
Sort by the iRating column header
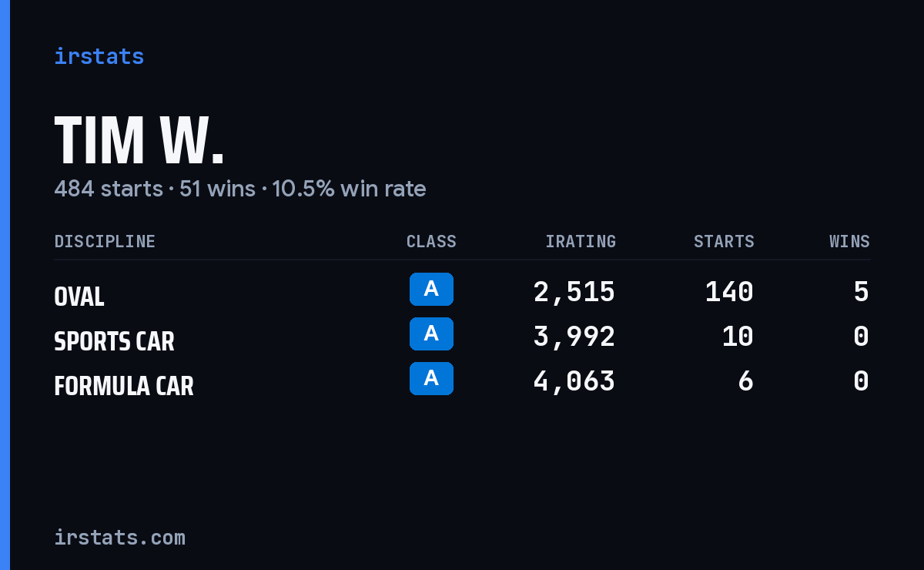(581, 242)
